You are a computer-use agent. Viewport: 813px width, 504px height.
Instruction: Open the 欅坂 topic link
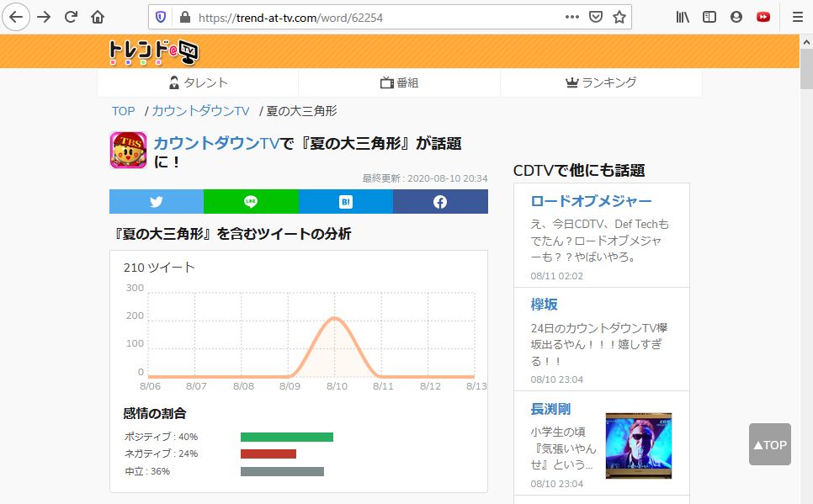(x=544, y=305)
